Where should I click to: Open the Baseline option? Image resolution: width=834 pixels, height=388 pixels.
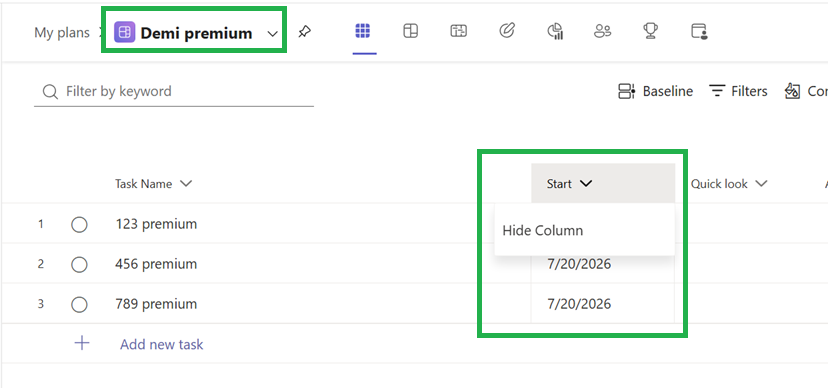(655, 92)
